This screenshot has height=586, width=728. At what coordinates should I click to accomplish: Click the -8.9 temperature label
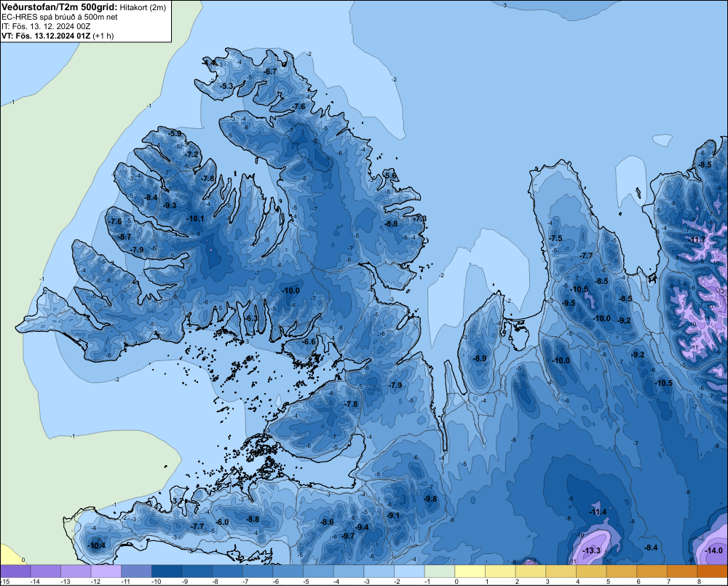(x=480, y=358)
